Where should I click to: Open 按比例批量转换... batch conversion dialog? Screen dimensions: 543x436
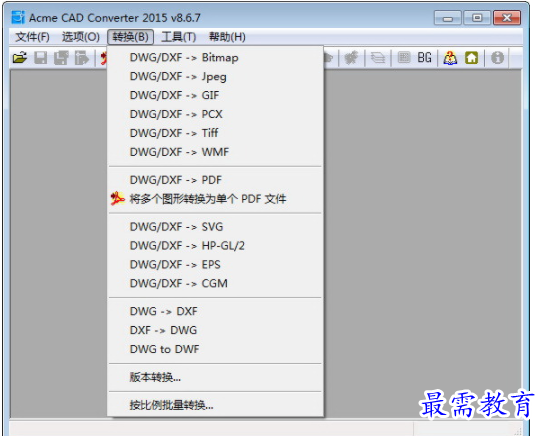pyautogui.click(x=215, y=405)
